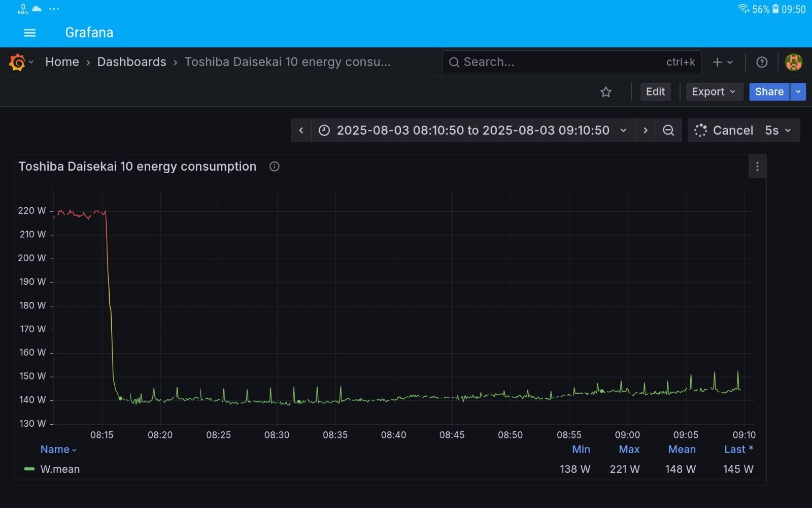Viewport: 812px width, 508px height.
Task: Click the 138 W min value
Action: (x=575, y=469)
